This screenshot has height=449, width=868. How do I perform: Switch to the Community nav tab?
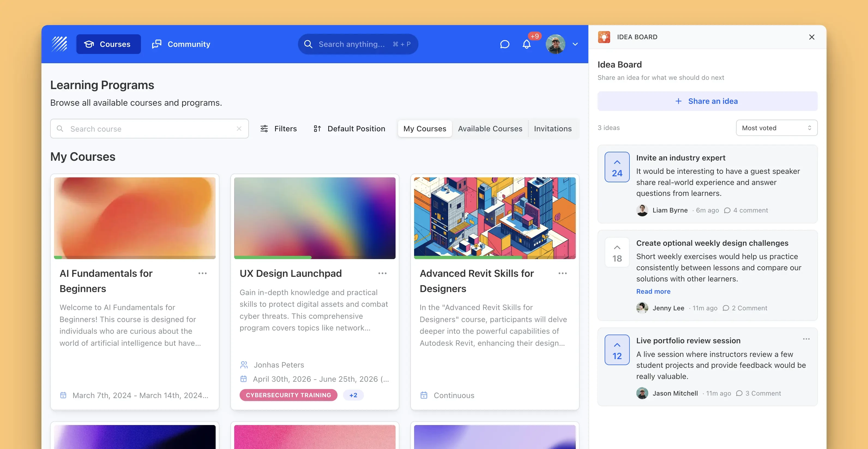[181, 44]
